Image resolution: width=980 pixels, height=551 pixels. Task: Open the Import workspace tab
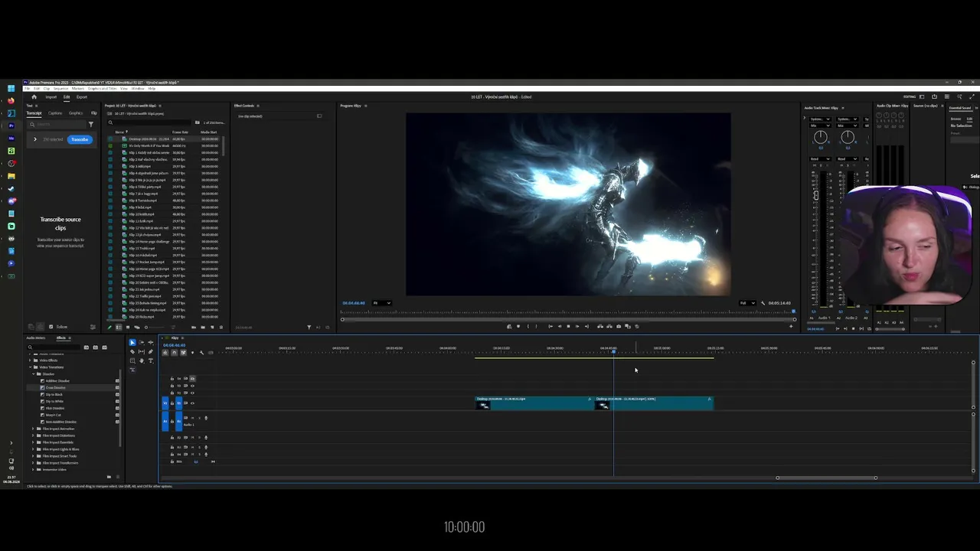51,97
